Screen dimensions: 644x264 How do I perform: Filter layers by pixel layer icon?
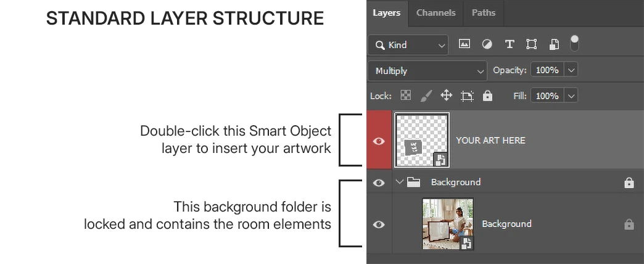464,44
